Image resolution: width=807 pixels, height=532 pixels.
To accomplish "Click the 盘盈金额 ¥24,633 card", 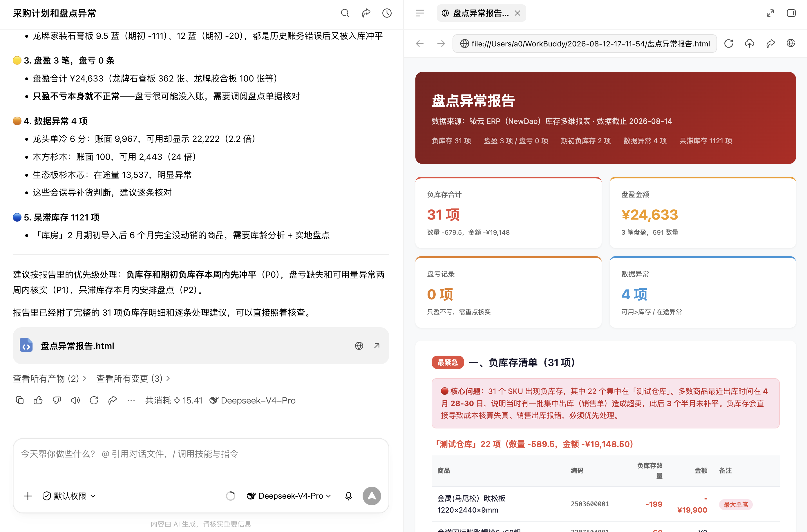I will click(703, 212).
